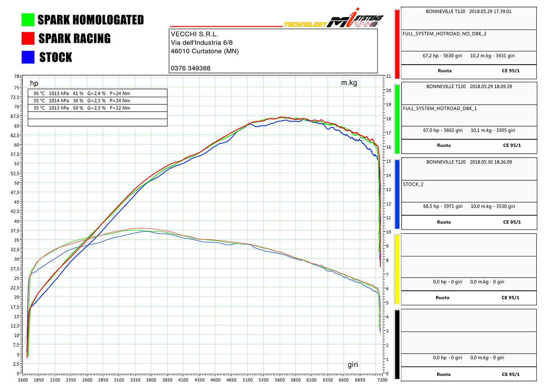Viewport: 549px width, 392px height.
Task: Click the green Spark Homologated legend square
Action: click(28, 20)
